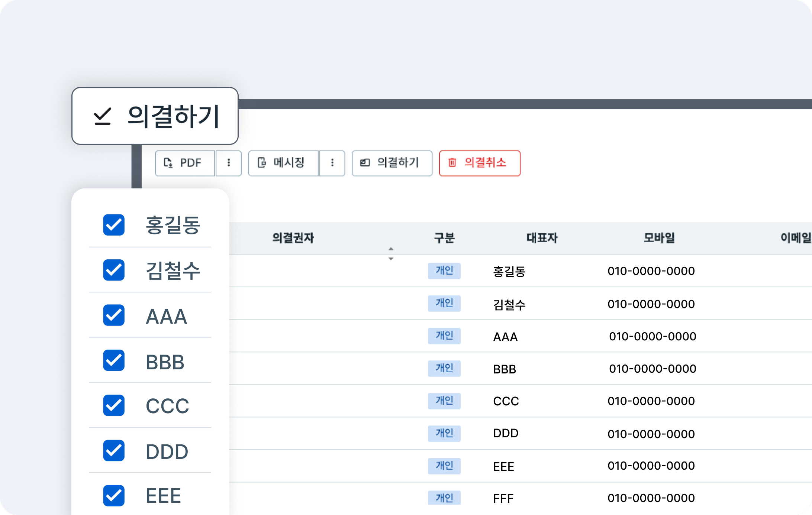Click the 메시징 button

pyautogui.click(x=283, y=163)
